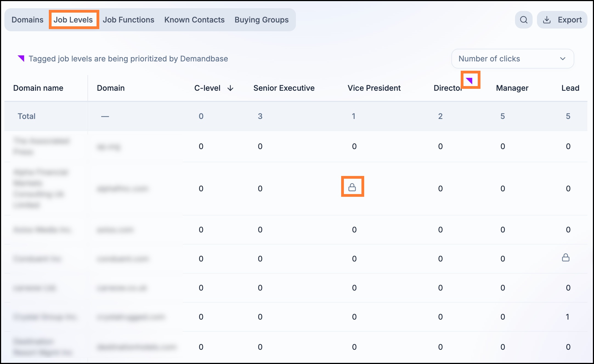594x364 pixels.
Task: Open the Buying Groups tab
Action: (262, 20)
